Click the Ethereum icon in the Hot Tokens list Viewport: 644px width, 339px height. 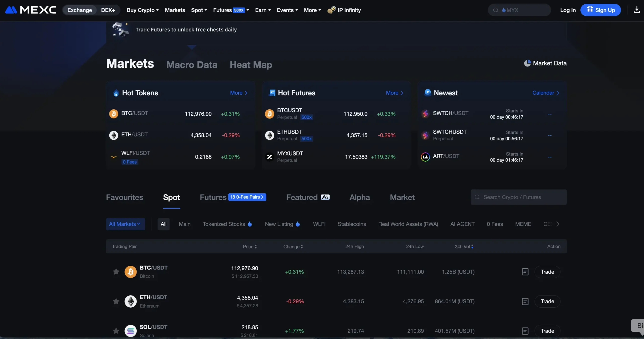[x=113, y=135]
